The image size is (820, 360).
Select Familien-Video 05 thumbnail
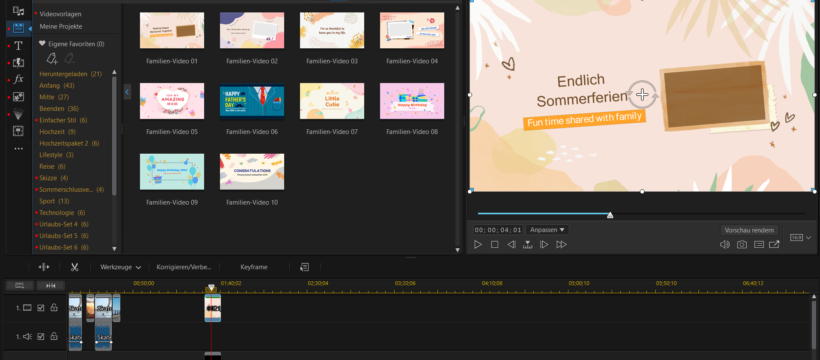(x=172, y=101)
